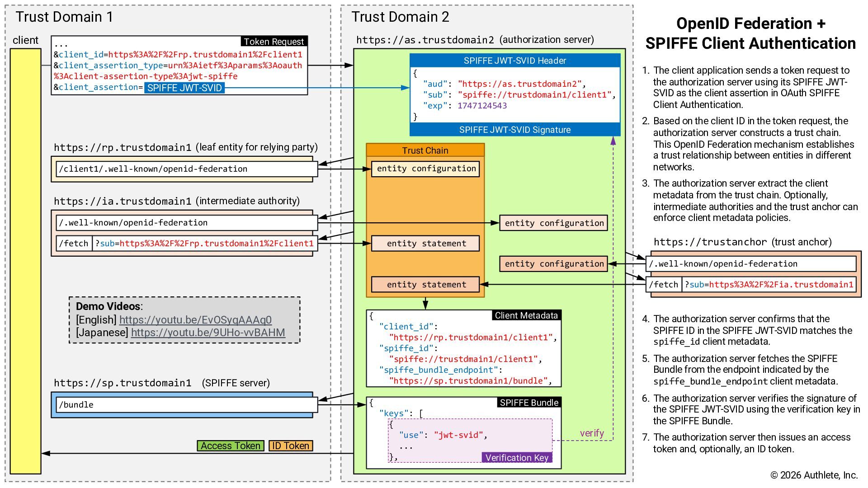Image resolution: width=868 pixels, height=488 pixels.
Task: Select the sub value "spiffe://trustdomain1/client1"
Action: pyautogui.click(x=534, y=95)
